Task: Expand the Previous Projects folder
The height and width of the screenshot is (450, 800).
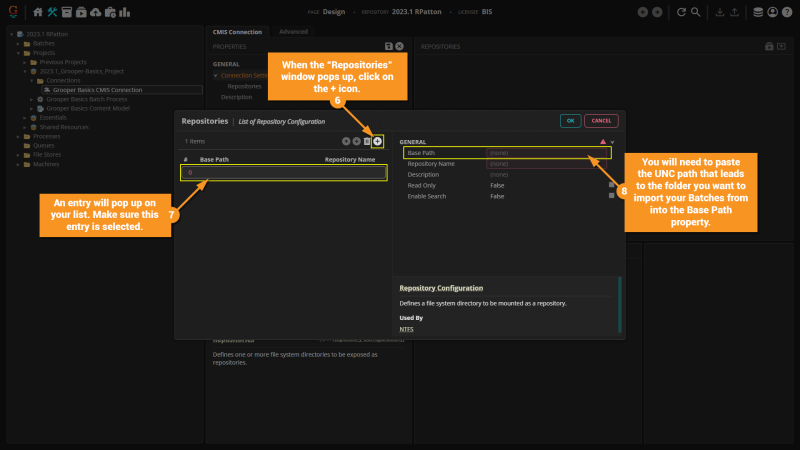Action: tap(25, 62)
